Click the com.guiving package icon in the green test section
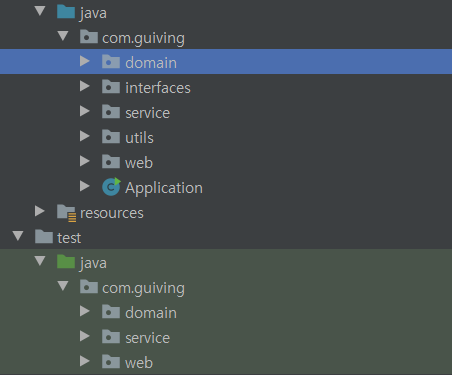 89,287
